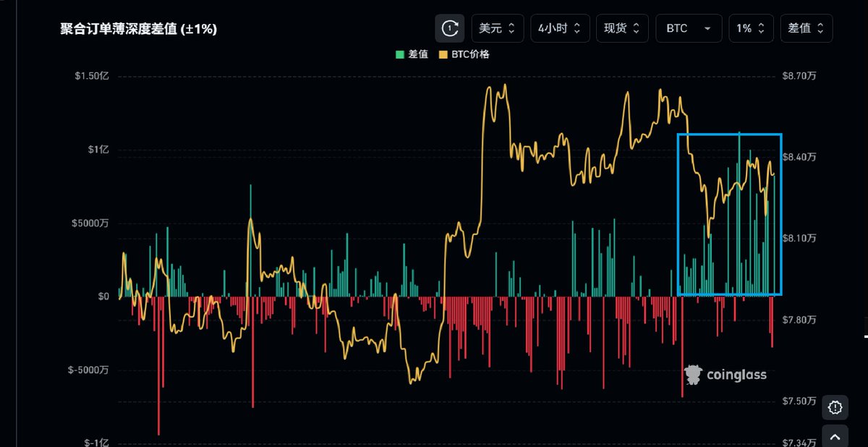Click the $1亿 left axis label

(x=98, y=150)
